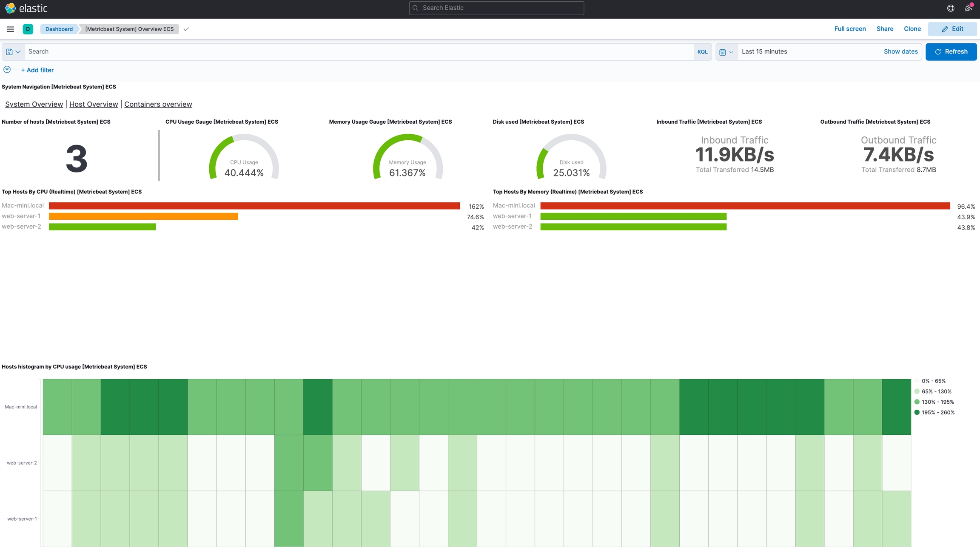
Task: Open the calendar quick date menu
Action: (x=726, y=52)
